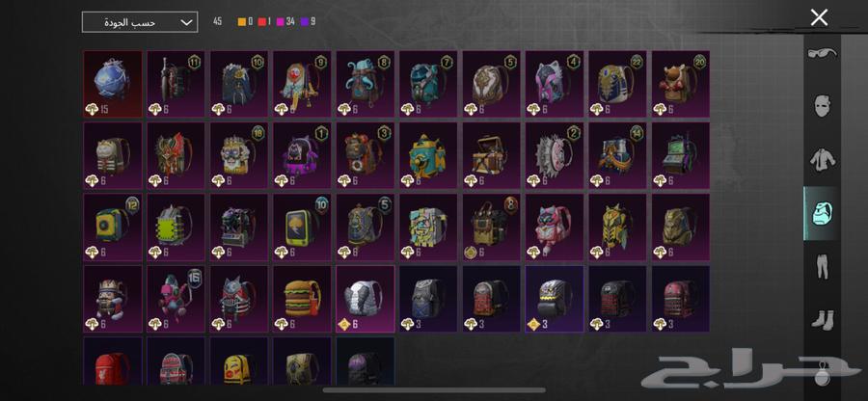The image size is (868, 401).
Task: Filter by pink quality showing 34
Action: click(285, 21)
